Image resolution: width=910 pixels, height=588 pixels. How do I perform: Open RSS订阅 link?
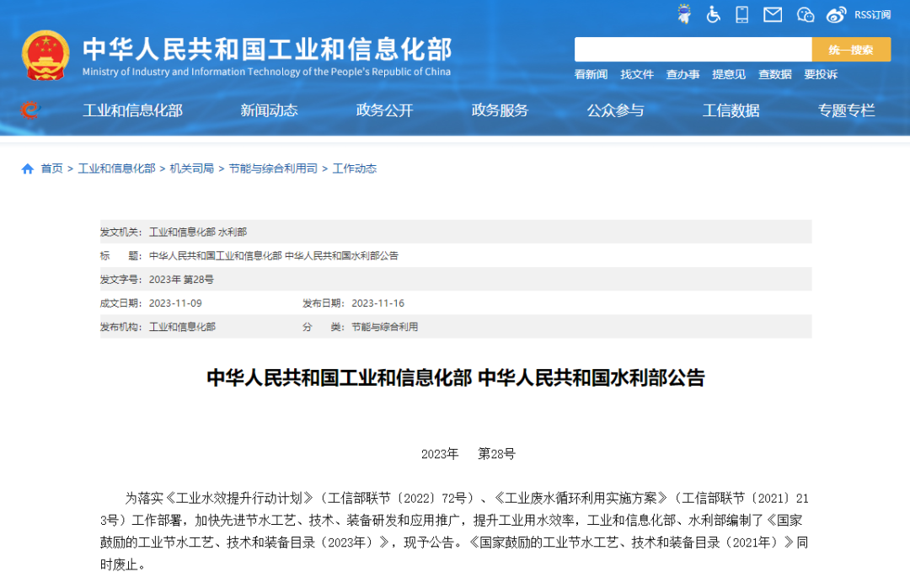872,14
